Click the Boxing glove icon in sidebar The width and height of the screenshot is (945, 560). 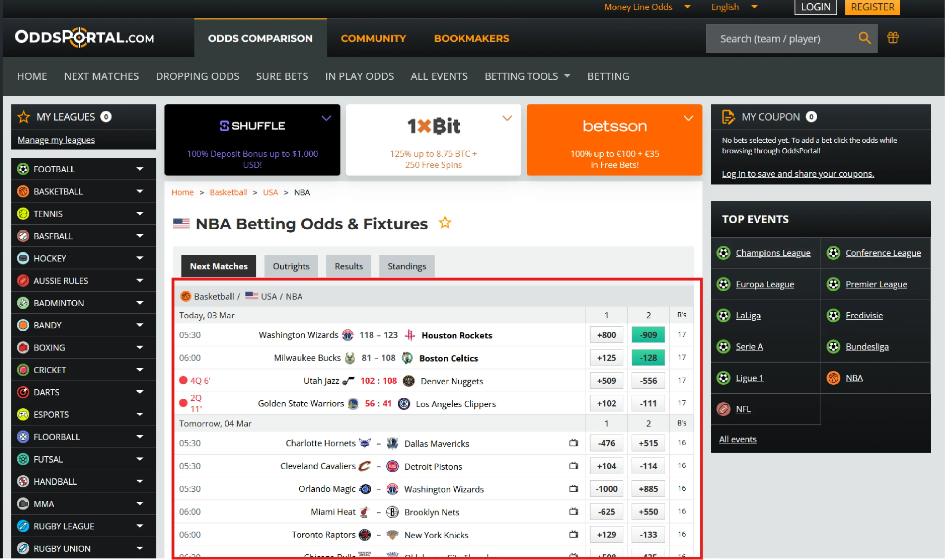click(x=23, y=347)
